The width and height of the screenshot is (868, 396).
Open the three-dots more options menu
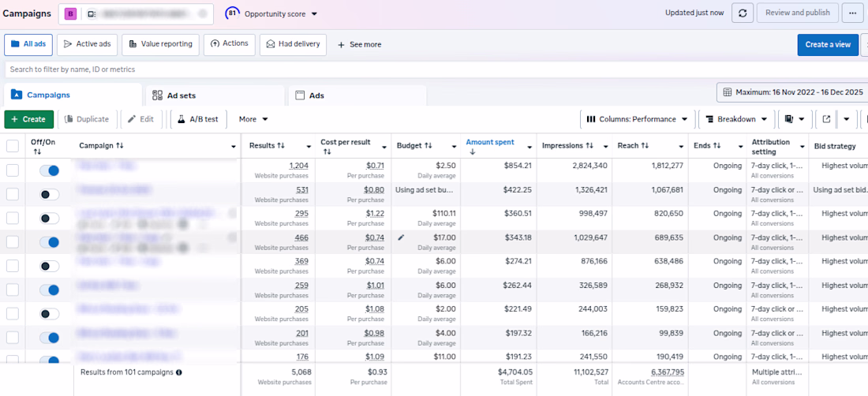[852, 13]
